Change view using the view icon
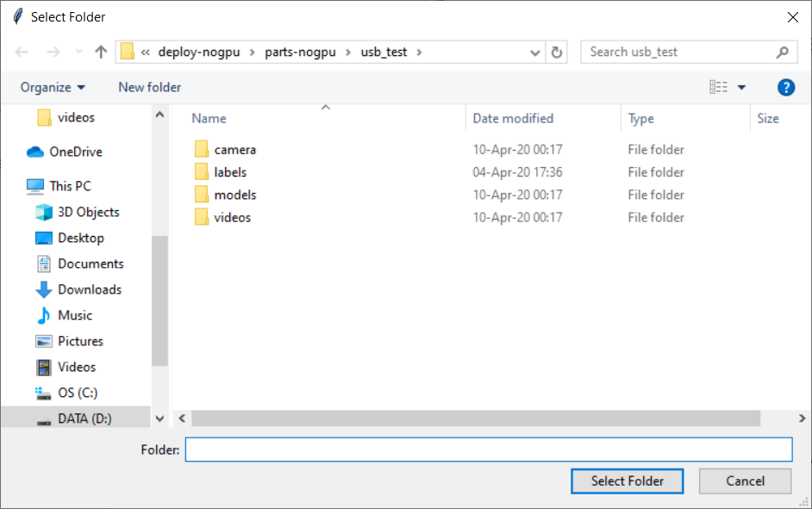Screen dimensions: 812x509 click(x=718, y=87)
